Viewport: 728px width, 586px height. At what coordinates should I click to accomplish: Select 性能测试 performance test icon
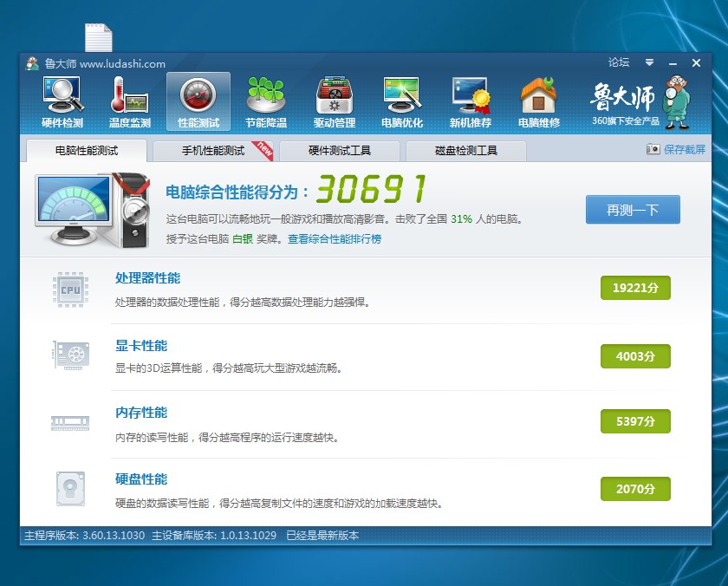tap(198, 101)
